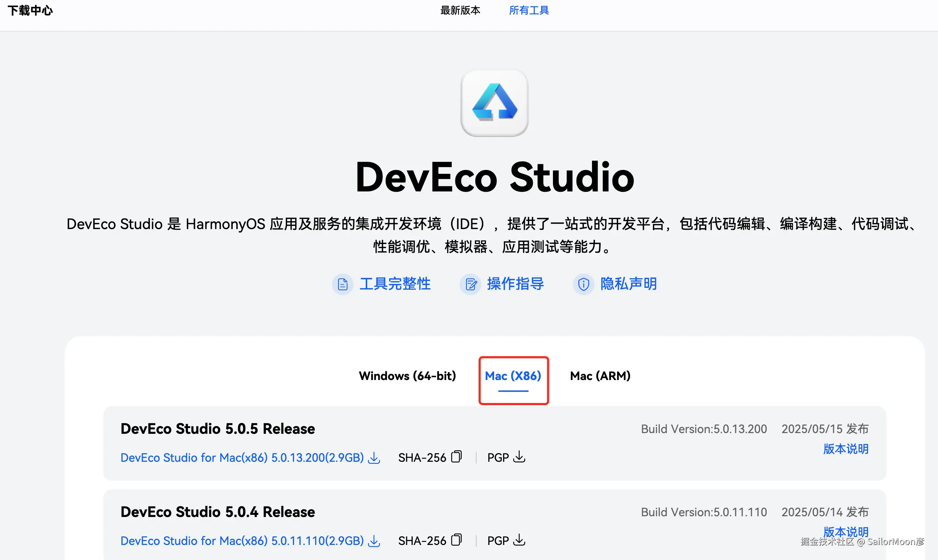Select the Mac (X86) tab
Screen dimensions: 938x560
pos(513,376)
